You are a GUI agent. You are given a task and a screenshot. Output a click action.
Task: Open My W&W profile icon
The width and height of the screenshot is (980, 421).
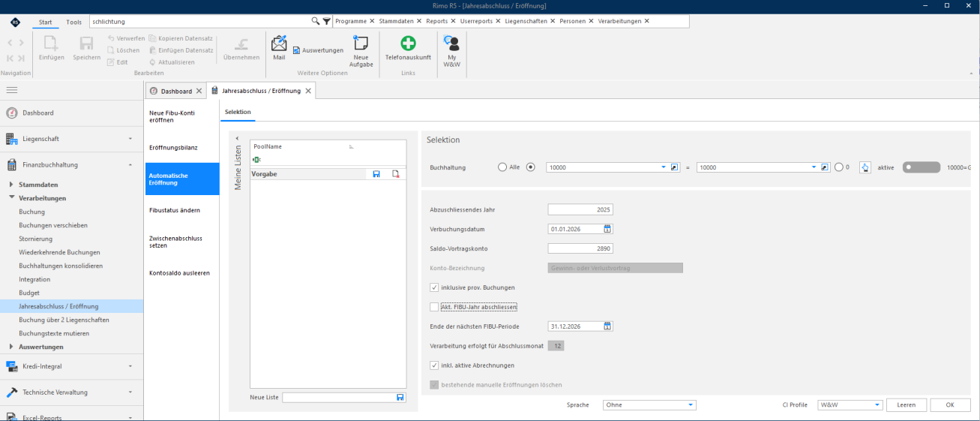tap(451, 44)
